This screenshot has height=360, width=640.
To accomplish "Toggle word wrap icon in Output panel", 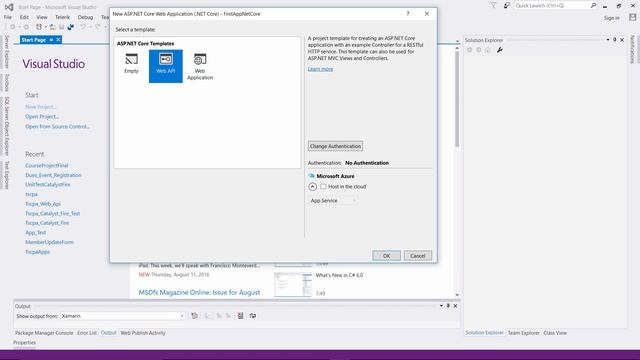I will [253, 316].
